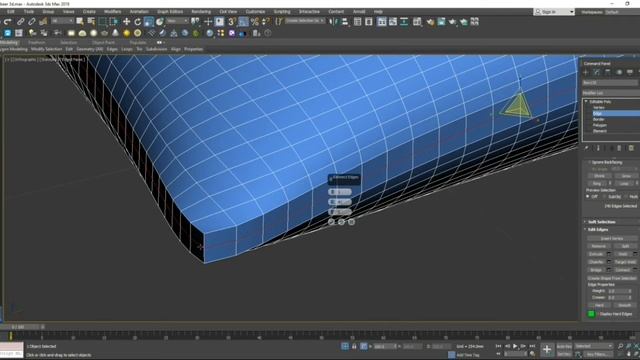Click Create Shape From Selection button
Viewport: 640px width, 360px height.
click(x=611, y=278)
